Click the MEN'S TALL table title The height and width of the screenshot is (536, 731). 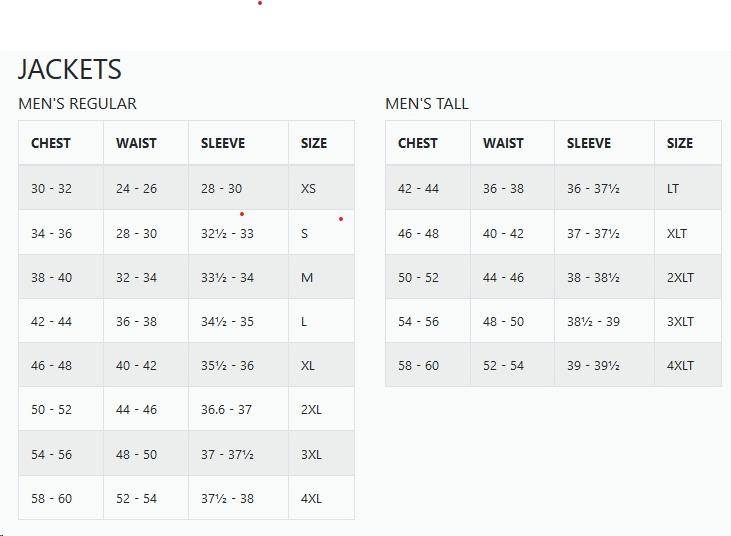click(427, 103)
